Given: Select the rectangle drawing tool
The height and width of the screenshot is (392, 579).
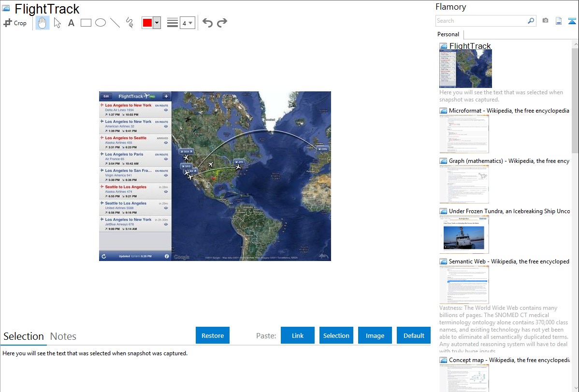Looking at the screenshot, I should coord(86,23).
